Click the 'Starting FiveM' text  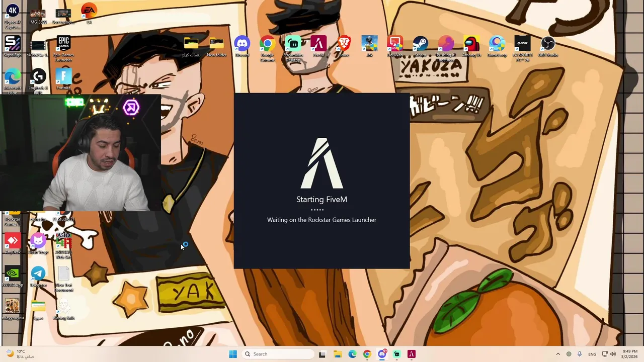(x=321, y=200)
